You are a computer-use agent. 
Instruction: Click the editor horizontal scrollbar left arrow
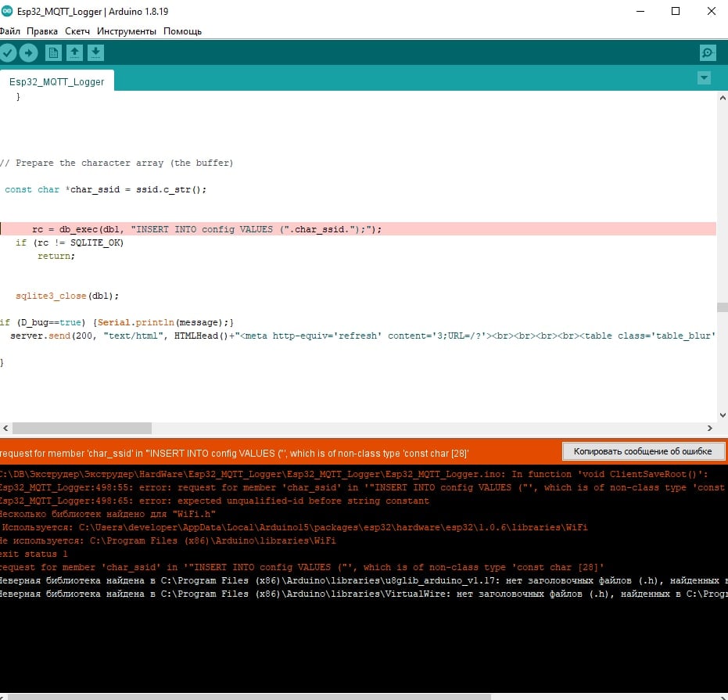5,429
